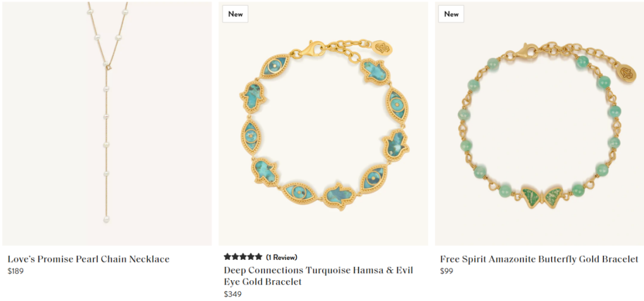644x301 pixels.
Task: Click the $99 price of the amazonite bracelet
Action: point(447,271)
